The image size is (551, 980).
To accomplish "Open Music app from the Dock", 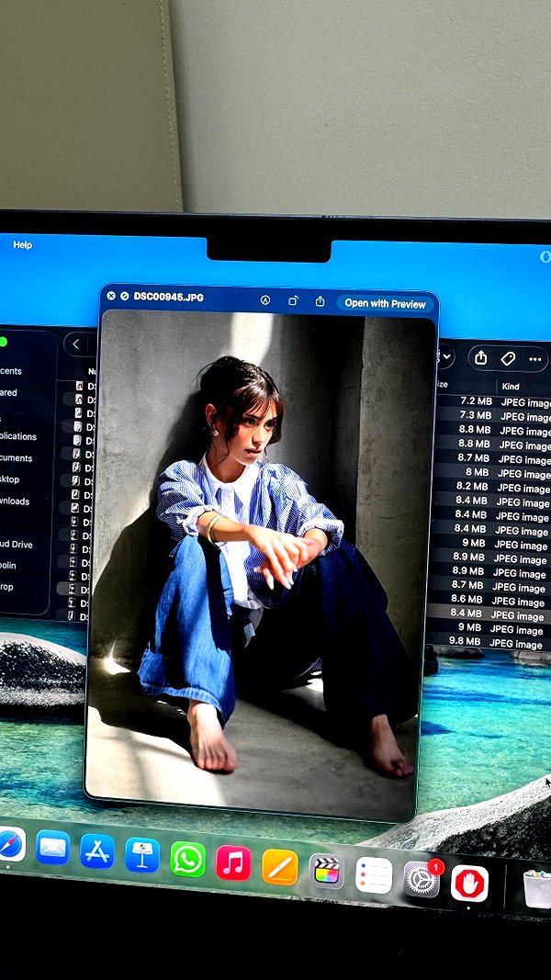I will click(233, 863).
